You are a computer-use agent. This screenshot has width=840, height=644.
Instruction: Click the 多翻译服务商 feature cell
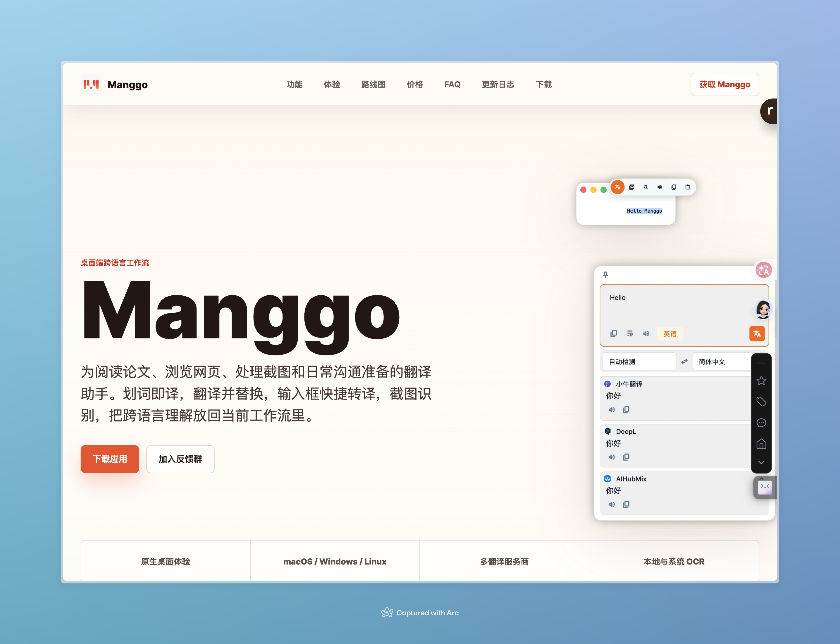[x=504, y=561]
